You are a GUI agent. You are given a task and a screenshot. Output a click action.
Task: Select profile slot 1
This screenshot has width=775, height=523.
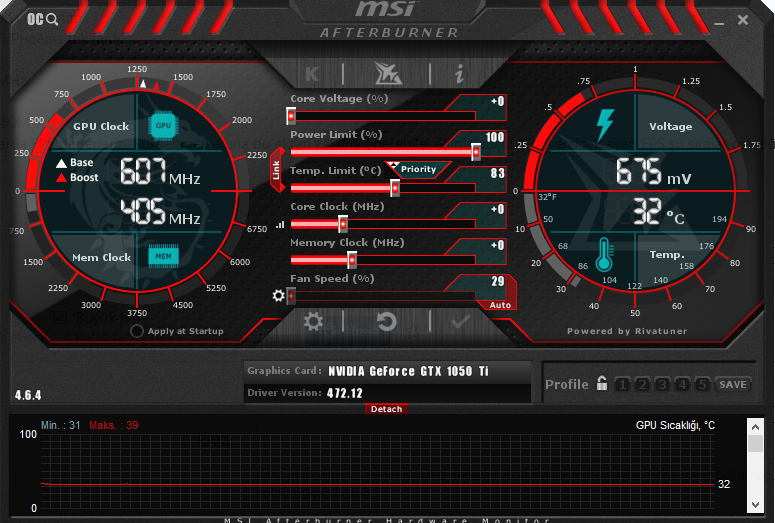pos(622,384)
